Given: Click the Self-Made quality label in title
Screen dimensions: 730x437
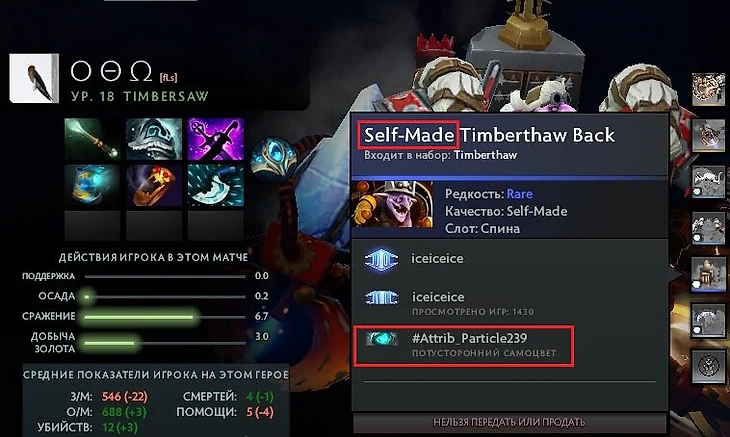Looking at the screenshot, I should pos(409,135).
